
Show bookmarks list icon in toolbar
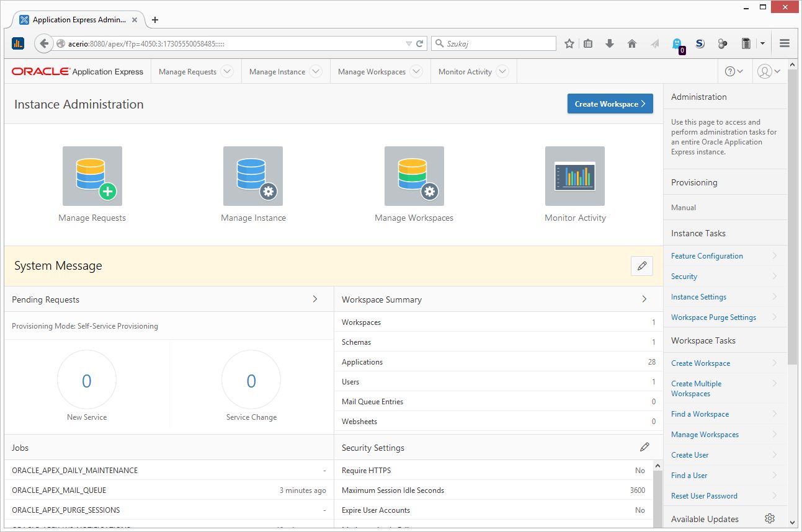point(588,43)
